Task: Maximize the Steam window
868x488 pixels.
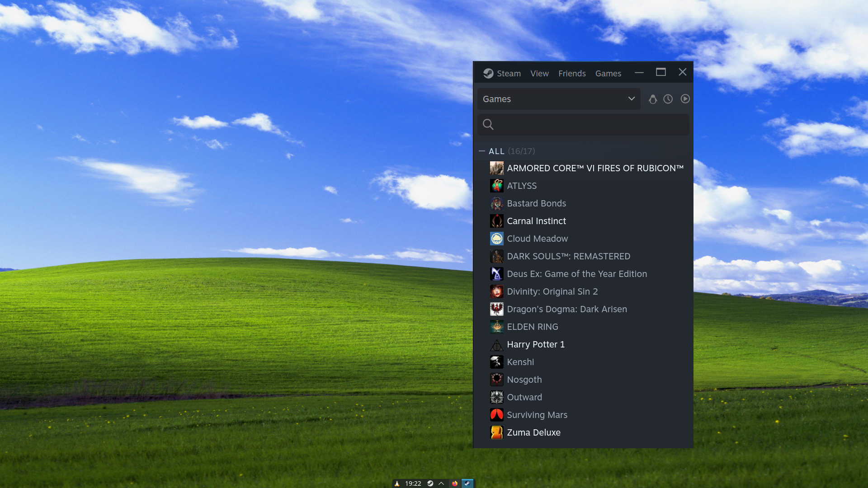Action: click(661, 72)
